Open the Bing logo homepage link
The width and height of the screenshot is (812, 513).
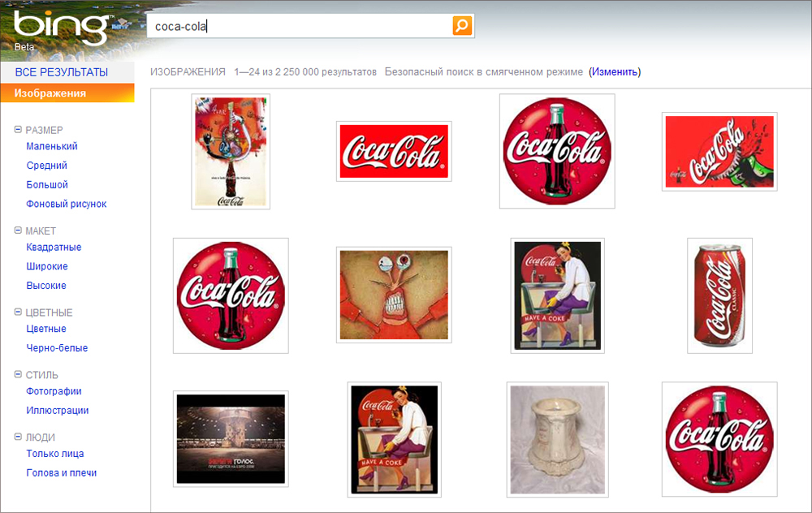61,27
